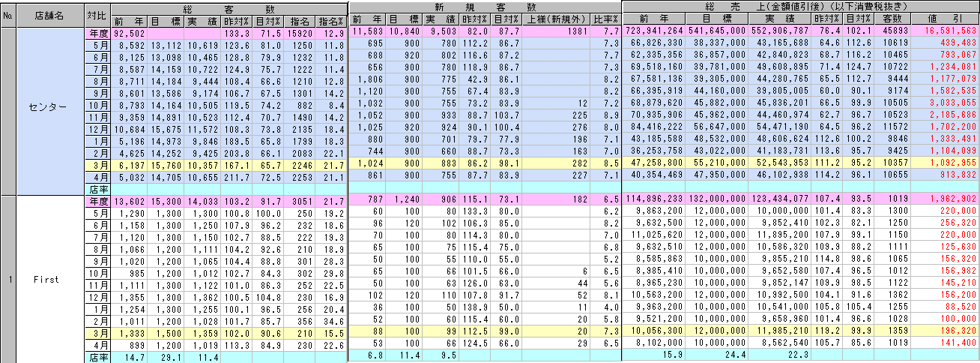The width and height of the screenshot is (980, 363).
Task: Click the red discount value 16,591,563
Action: (x=952, y=33)
